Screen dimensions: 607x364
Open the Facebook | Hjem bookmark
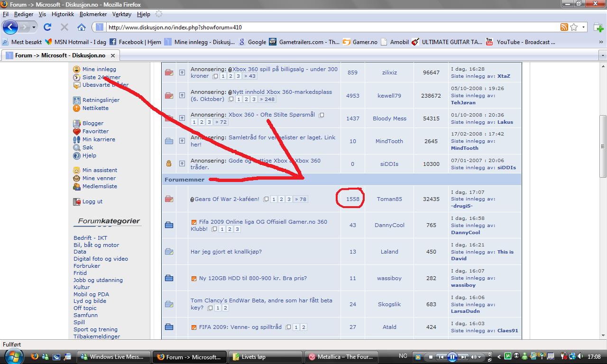[x=135, y=42]
